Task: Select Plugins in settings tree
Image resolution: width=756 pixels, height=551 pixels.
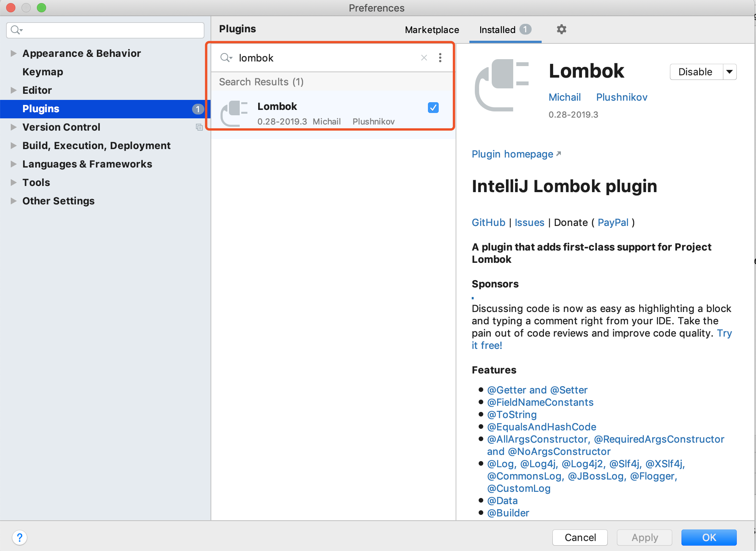Action: point(105,109)
